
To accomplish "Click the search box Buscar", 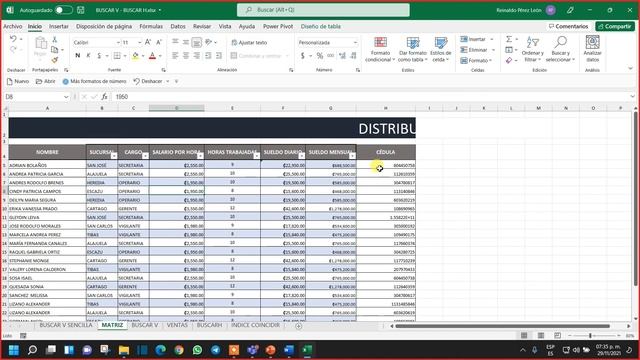I will point(323,10).
